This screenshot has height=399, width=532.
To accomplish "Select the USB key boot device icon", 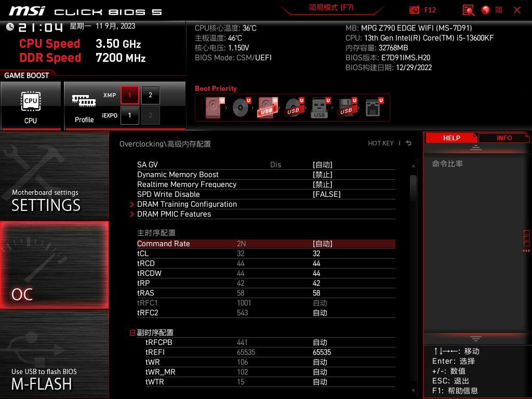I will pos(320,108).
